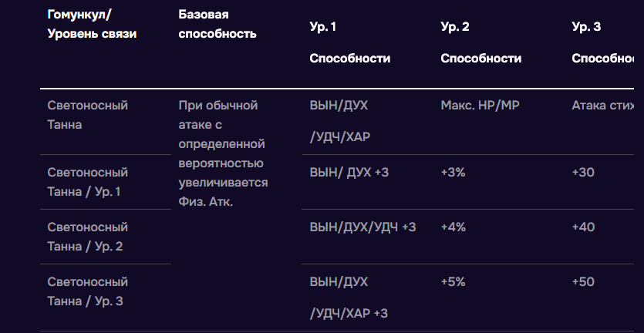Click the first Светоносный Танна row name
This screenshot has width=644, height=333.
87,114
